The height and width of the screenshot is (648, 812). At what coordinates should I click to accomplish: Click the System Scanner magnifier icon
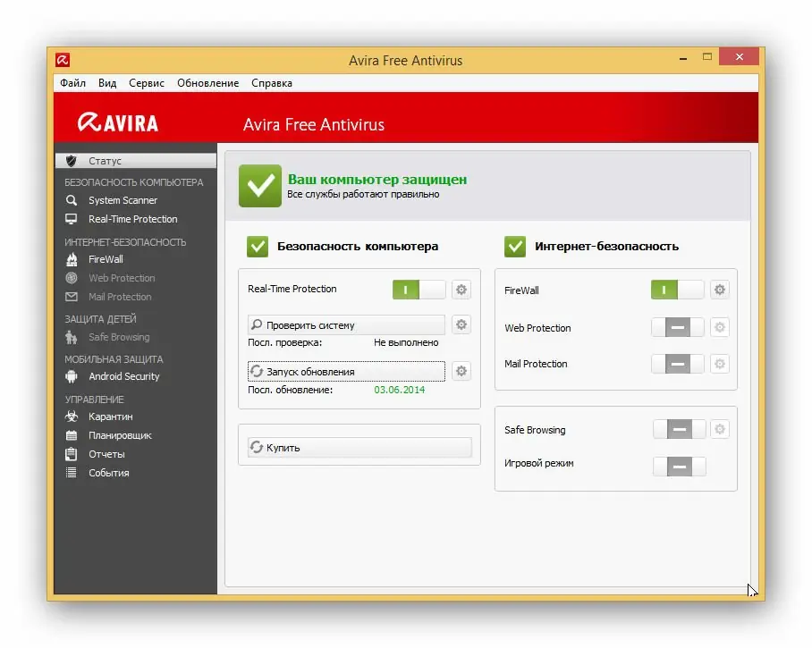pos(72,200)
